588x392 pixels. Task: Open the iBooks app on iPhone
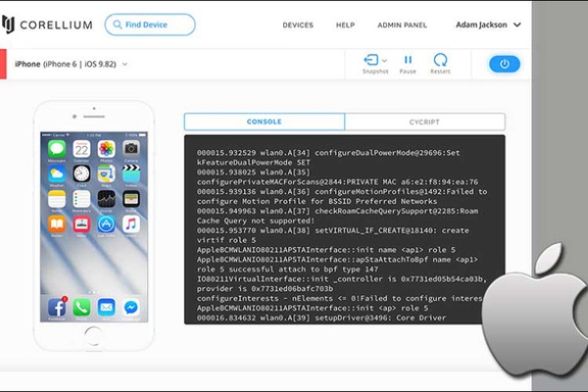57,224
